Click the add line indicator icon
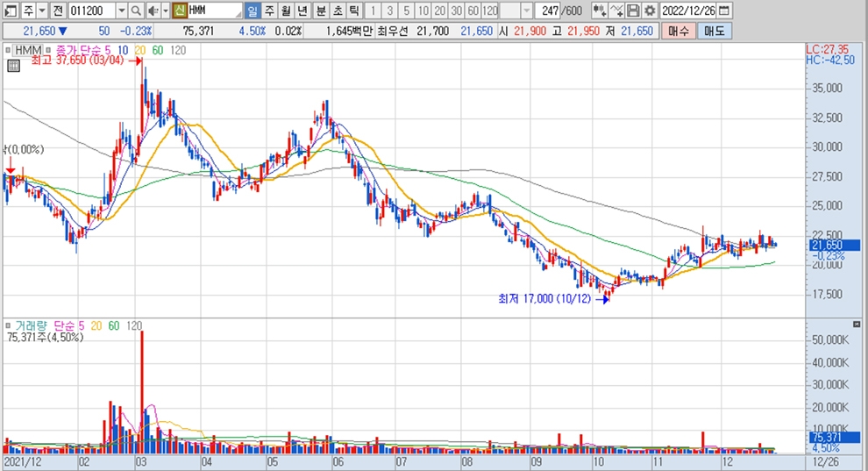The width and height of the screenshot is (868, 471). pyautogui.click(x=616, y=10)
